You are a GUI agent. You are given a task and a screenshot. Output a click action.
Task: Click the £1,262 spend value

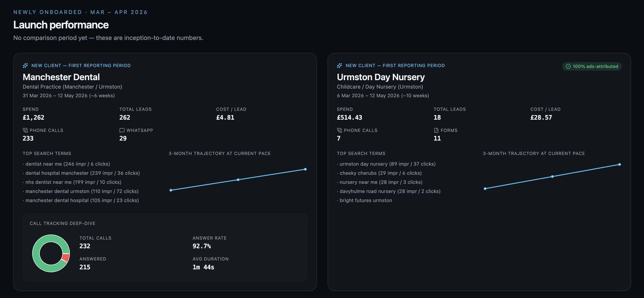33,118
